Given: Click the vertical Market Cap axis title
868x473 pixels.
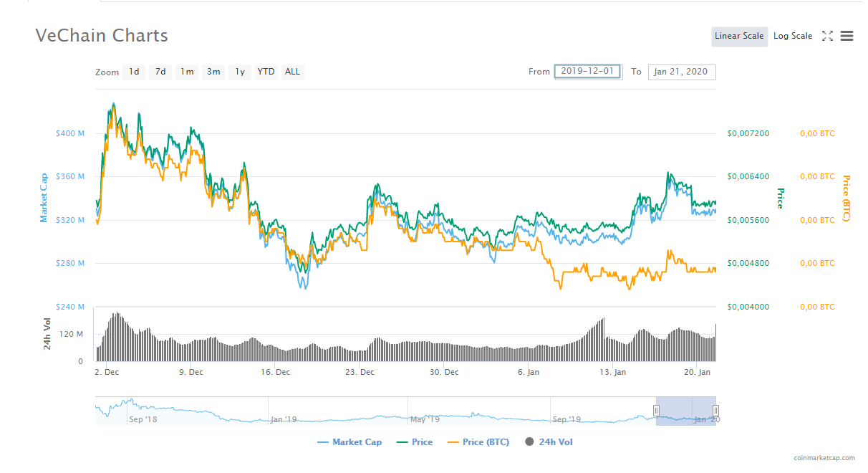Looking at the screenshot, I should point(44,198).
